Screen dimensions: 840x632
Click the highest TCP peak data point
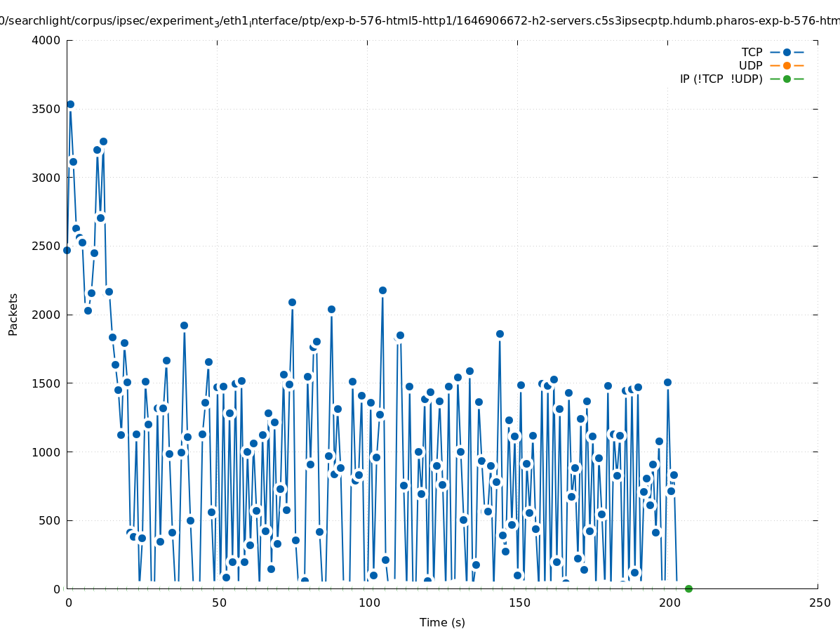click(x=70, y=105)
